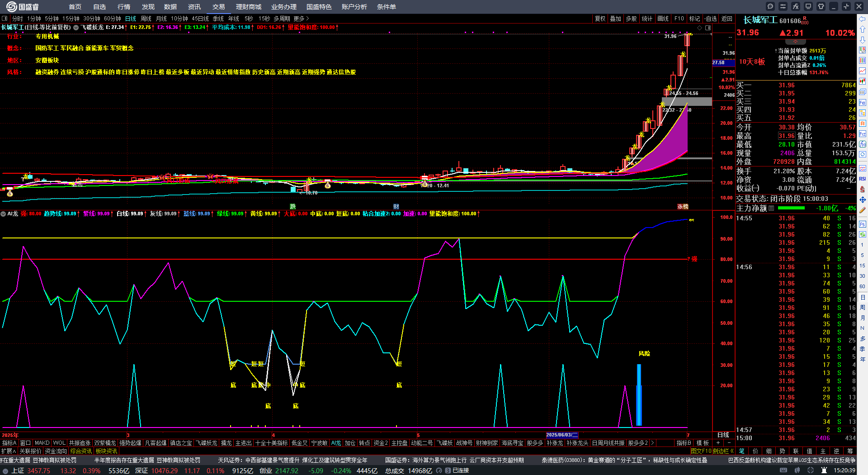Click the 2025/06/03 date marker on timeline
868x475 pixels.
(x=562, y=435)
